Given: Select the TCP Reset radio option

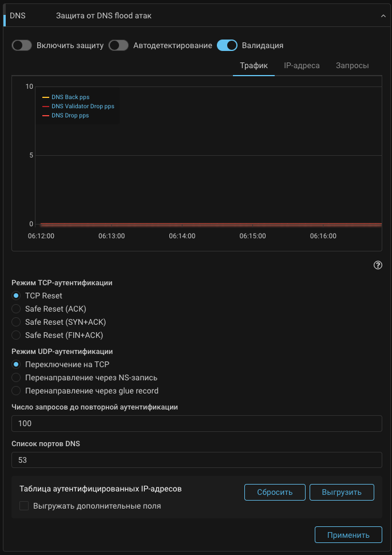Looking at the screenshot, I should tap(16, 296).
